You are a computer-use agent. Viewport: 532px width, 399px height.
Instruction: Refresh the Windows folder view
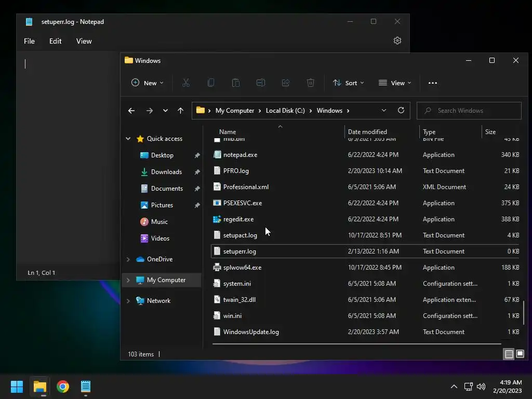point(401,110)
